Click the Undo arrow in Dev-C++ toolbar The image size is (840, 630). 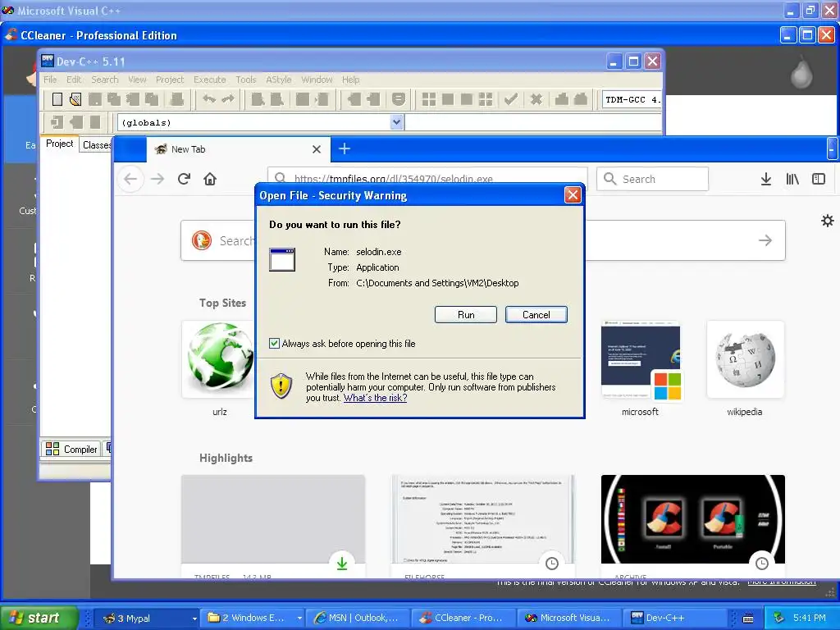pyautogui.click(x=209, y=99)
